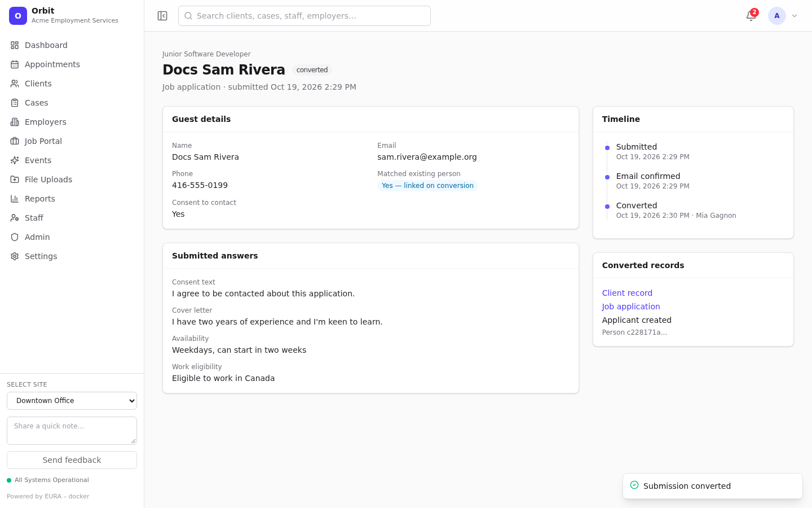Image resolution: width=812 pixels, height=508 pixels.
Task: Collapse the sidebar panel toggle
Action: [x=162, y=16]
